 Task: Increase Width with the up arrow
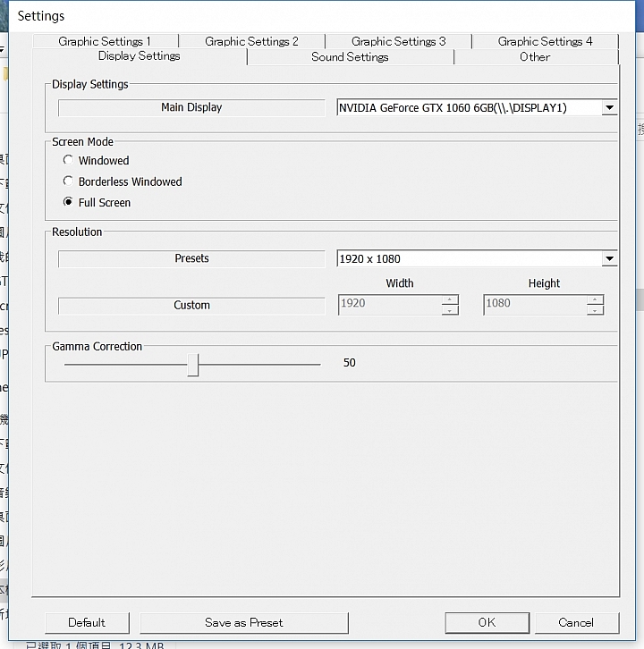[x=450, y=299]
